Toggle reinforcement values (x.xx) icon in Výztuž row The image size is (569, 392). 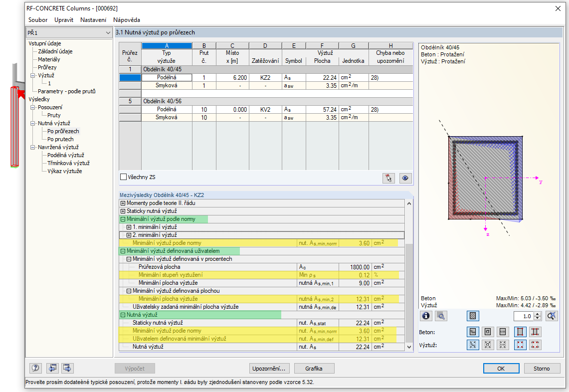tap(503, 345)
